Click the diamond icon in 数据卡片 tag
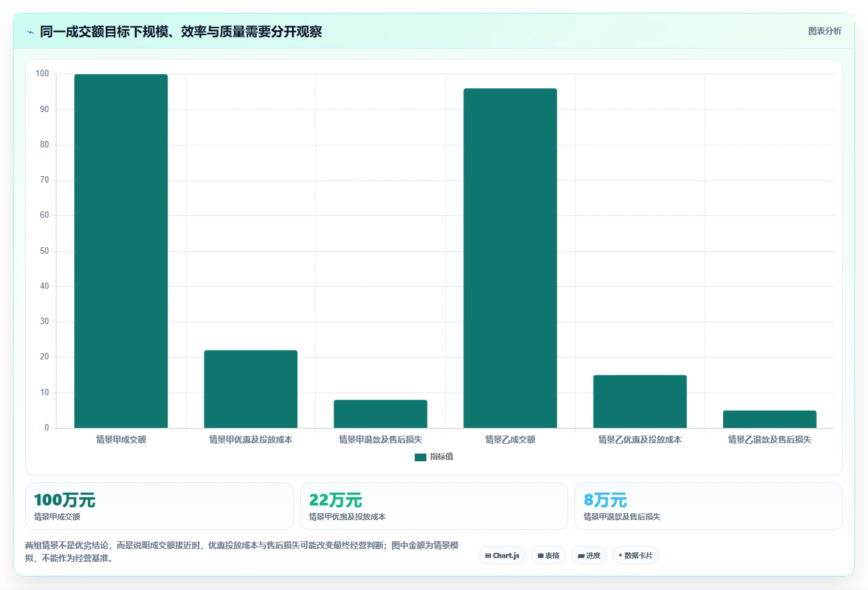The image size is (868, 590). click(621, 555)
